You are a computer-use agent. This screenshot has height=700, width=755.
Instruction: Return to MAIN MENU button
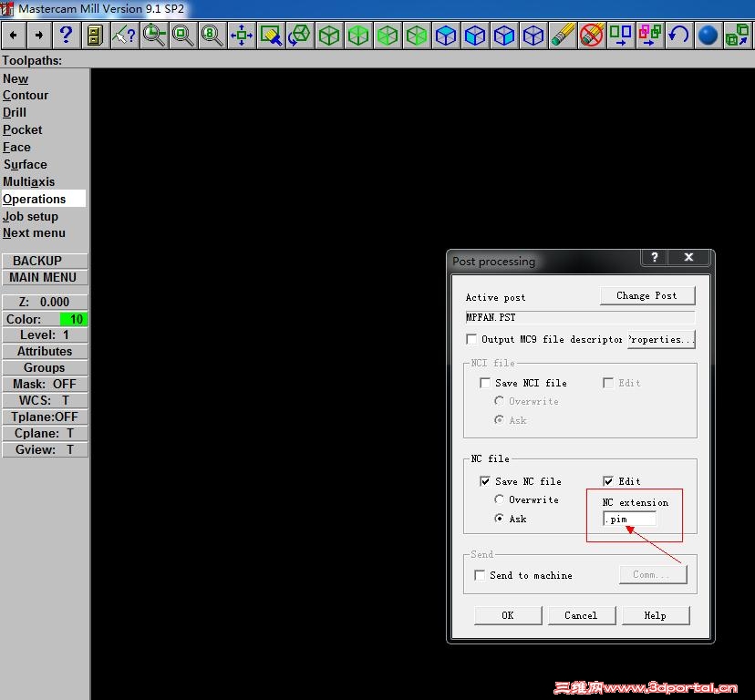tap(45, 278)
